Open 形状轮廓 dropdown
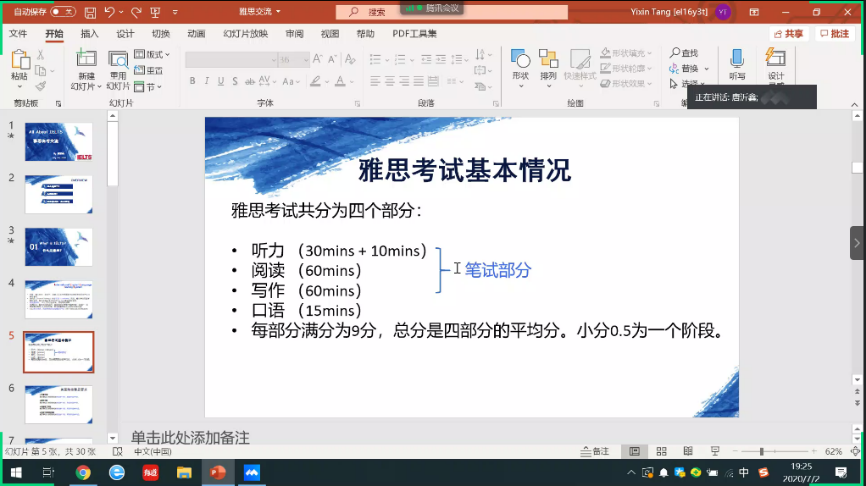866x486 pixels. [x=626, y=68]
